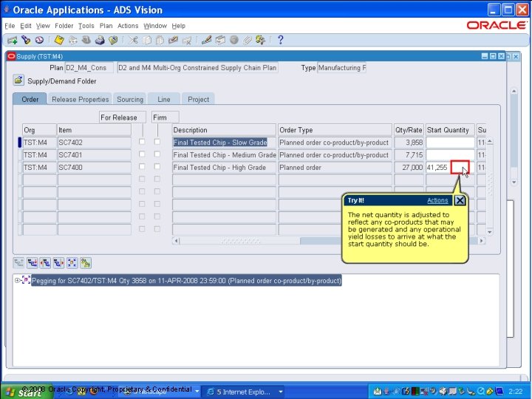Click the Edit Field pencil icon
Image resolution: width=532 pixels, height=399 pixels.
(x=206, y=41)
